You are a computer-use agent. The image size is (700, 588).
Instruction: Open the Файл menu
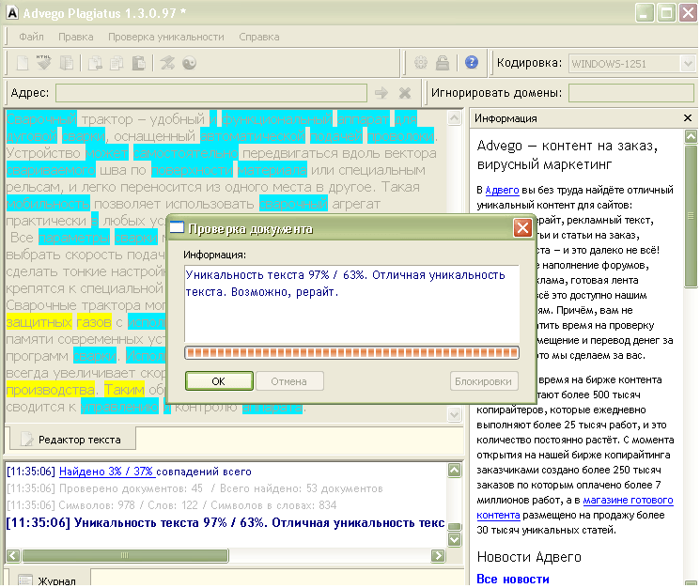coord(31,37)
